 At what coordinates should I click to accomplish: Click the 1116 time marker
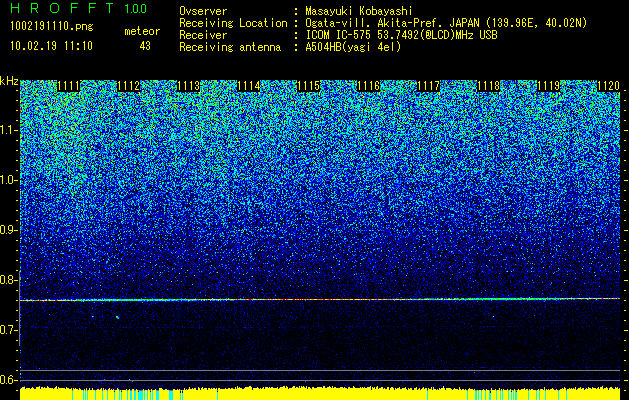[369, 86]
